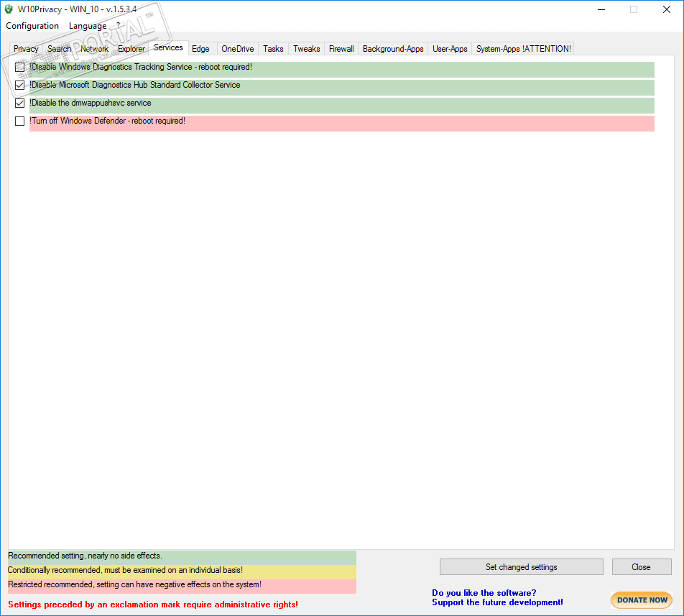684x616 pixels.
Task: Select the Services tab
Action: tap(168, 47)
